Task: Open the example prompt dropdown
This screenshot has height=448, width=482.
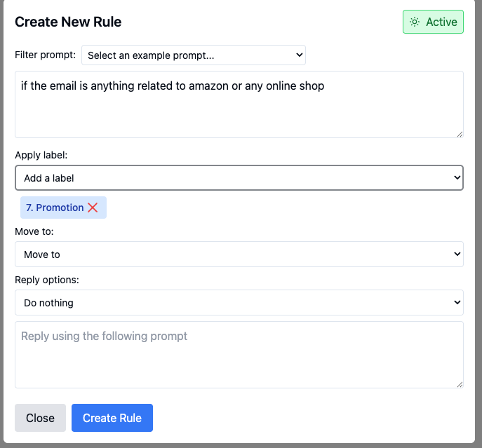Action: pos(194,55)
